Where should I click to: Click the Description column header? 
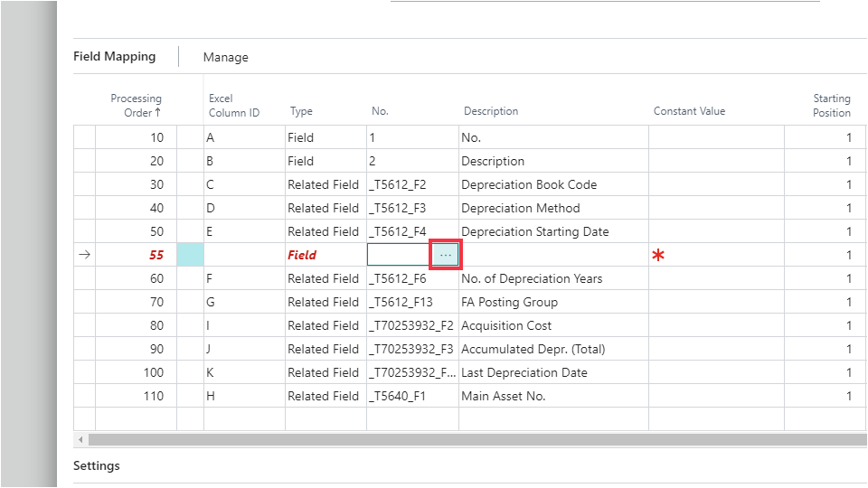tap(491, 111)
